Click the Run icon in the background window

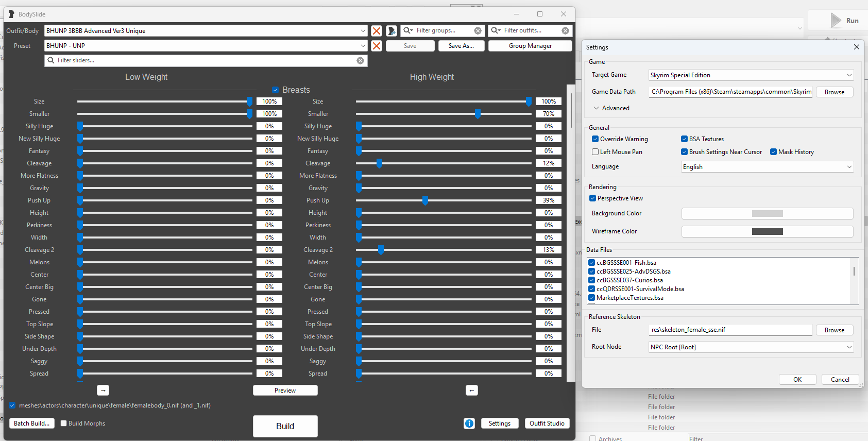click(x=836, y=21)
